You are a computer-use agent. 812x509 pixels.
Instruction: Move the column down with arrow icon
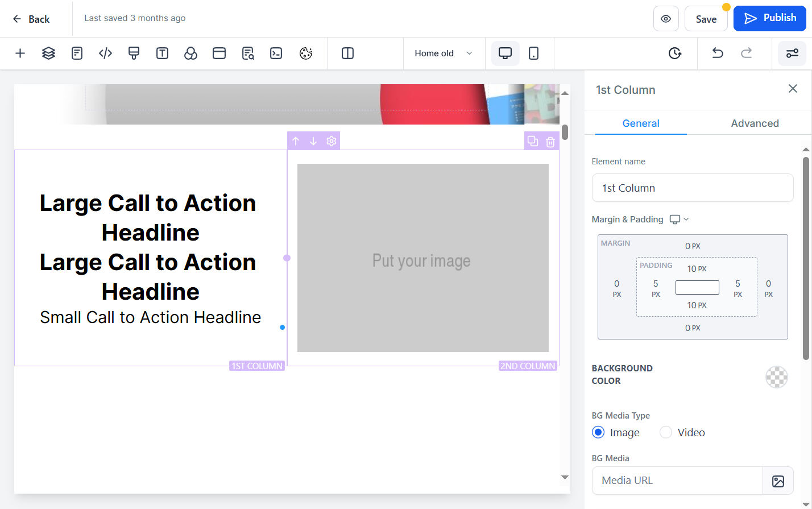click(313, 141)
